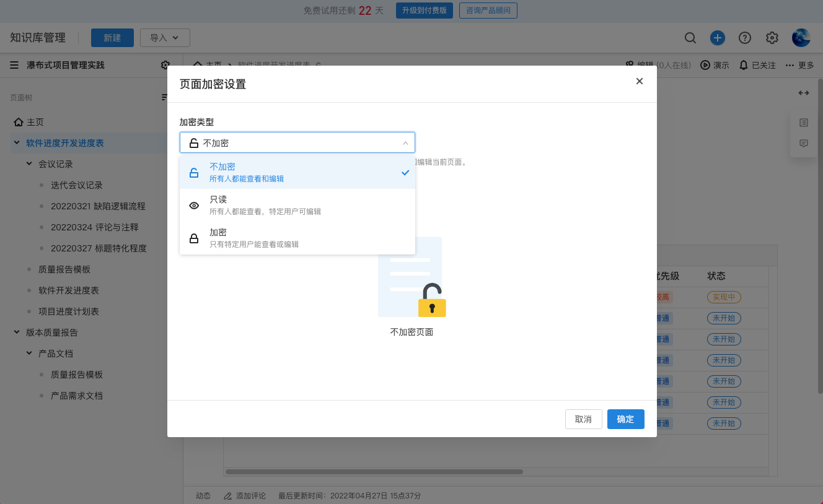Click the expand width arrows icon
This screenshot has height=504, width=823.
point(804,93)
